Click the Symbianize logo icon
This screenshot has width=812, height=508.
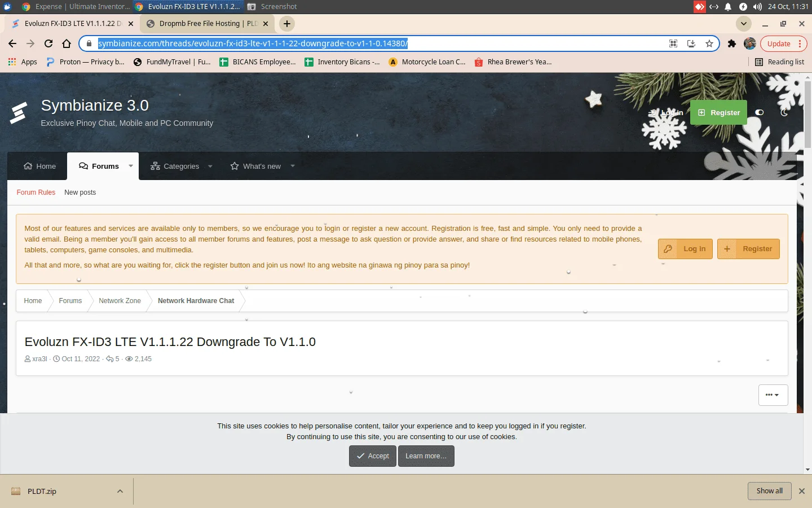[x=19, y=112]
